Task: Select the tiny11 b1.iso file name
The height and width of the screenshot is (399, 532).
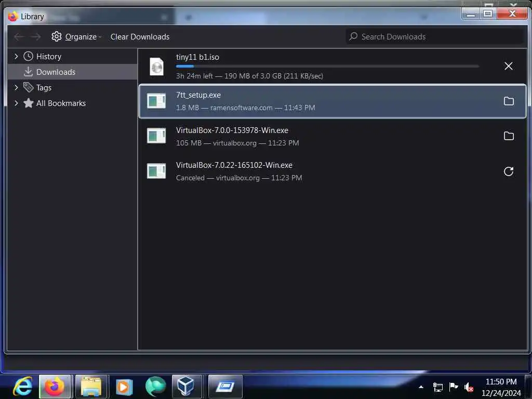Action: (197, 57)
